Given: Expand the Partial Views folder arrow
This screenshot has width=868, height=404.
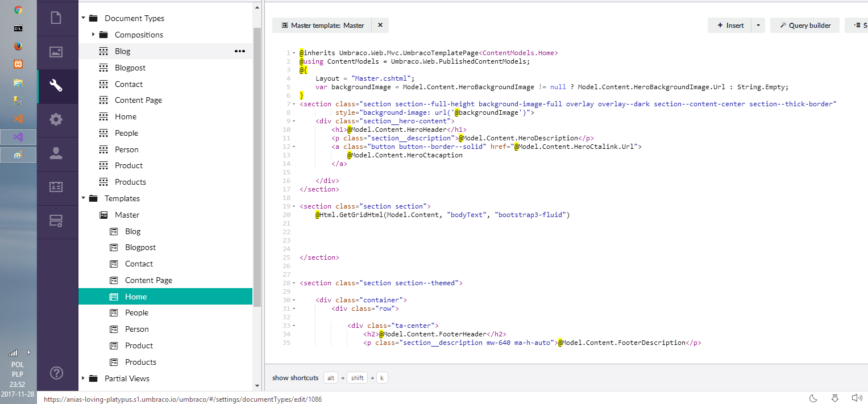Looking at the screenshot, I should point(83,378).
